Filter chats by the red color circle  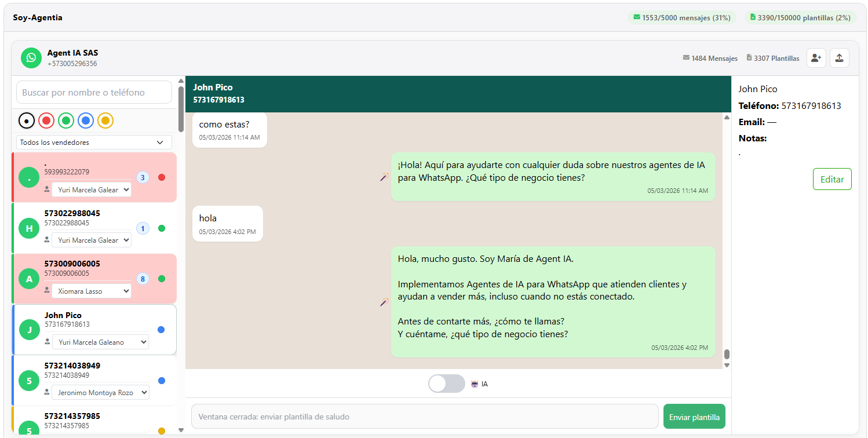point(46,121)
